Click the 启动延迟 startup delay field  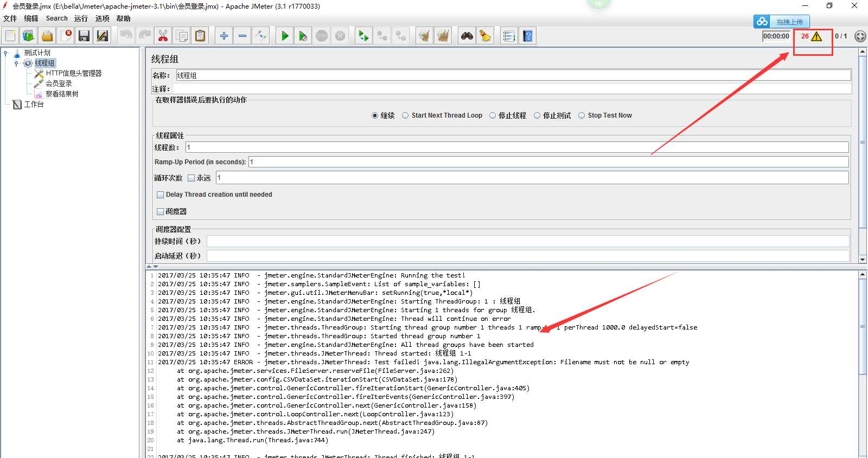pos(528,256)
